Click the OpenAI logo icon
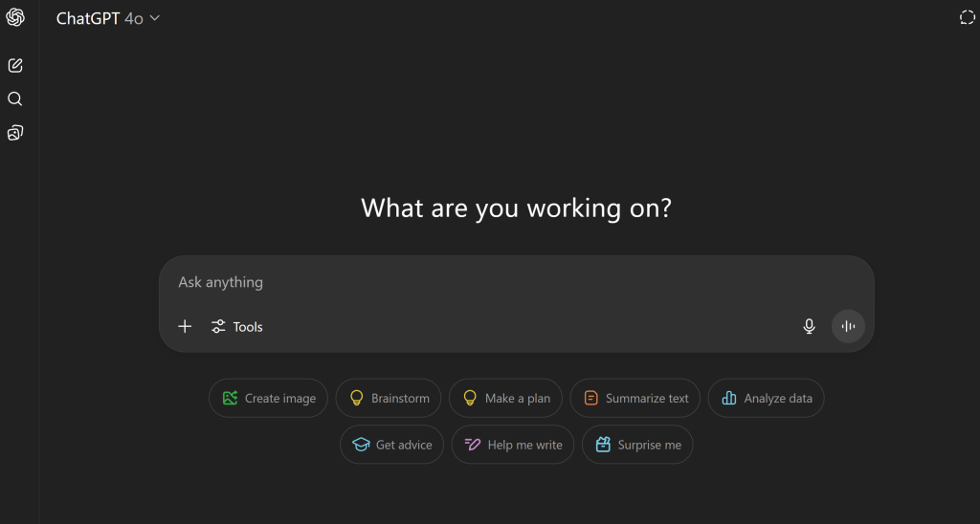Image resolution: width=980 pixels, height=524 pixels. [x=15, y=17]
